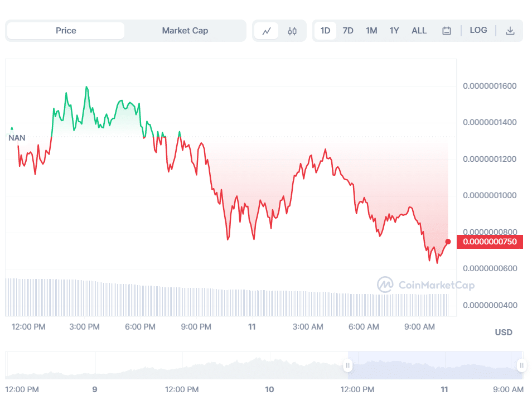Click the 0.0000001400 axis label
The height and width of the screenshot is (400, 532).
(490, 122)
